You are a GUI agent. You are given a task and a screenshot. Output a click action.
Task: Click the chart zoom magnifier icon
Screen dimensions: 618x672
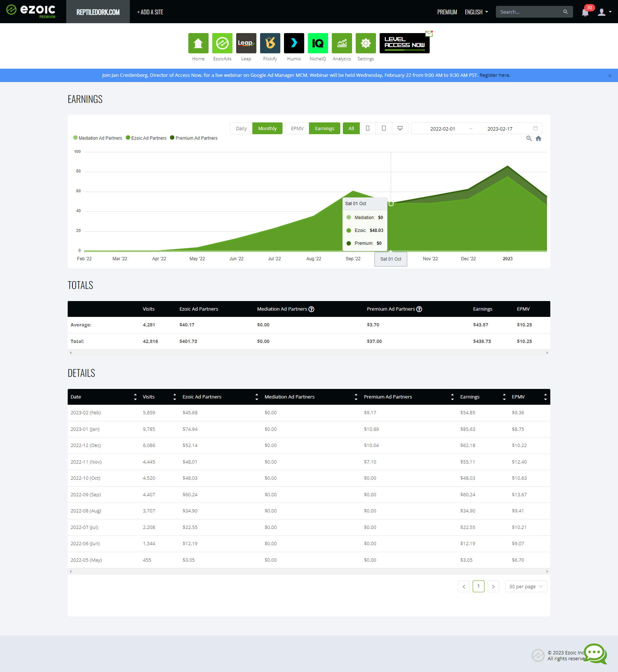click(x=529, y=139)
